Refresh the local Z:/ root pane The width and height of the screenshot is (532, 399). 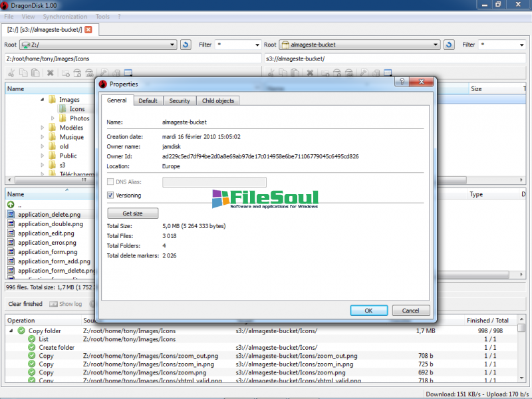[186, 45]
